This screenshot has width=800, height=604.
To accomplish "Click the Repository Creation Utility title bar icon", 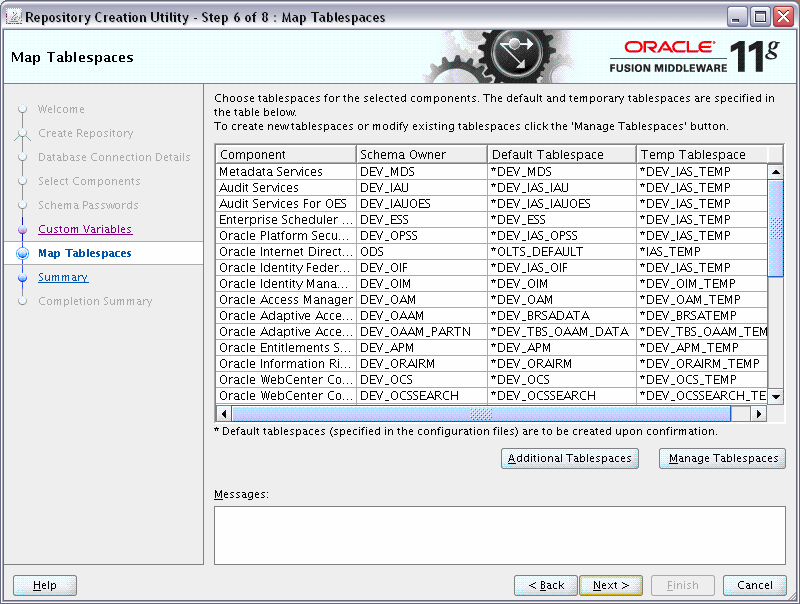I will [13, 16].
